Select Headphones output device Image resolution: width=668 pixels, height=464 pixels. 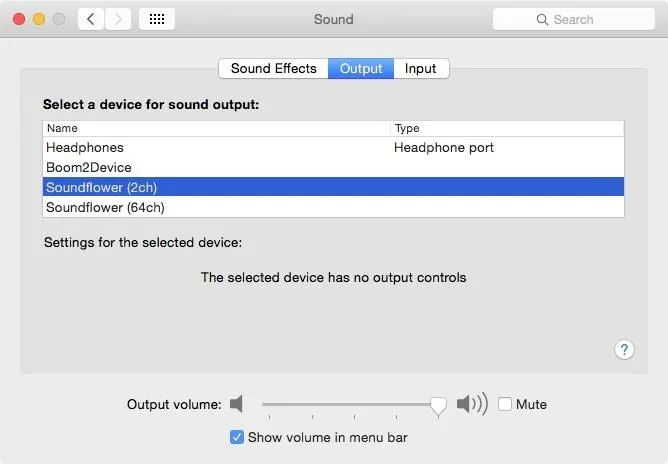click(x=333, y=147)
